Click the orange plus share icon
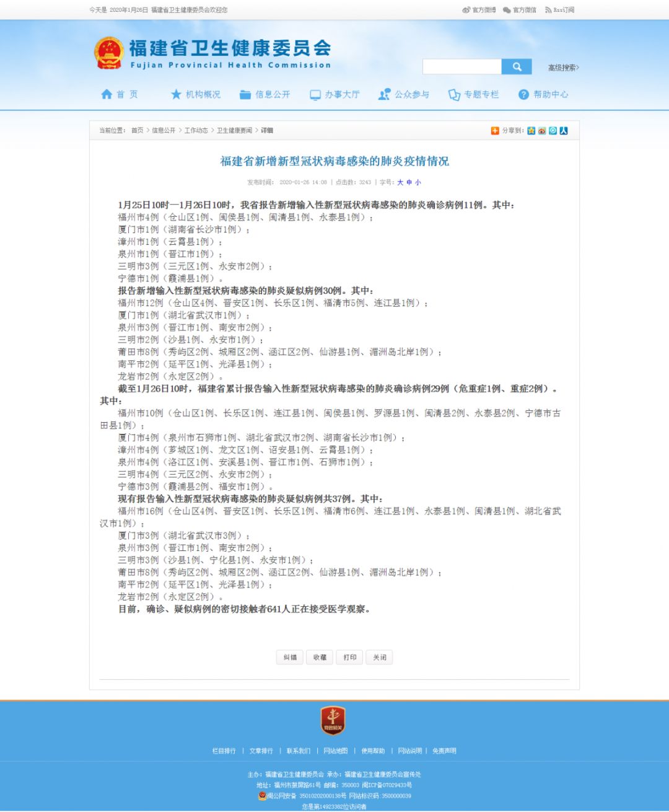669x812 pixels. tap(495, 131)
